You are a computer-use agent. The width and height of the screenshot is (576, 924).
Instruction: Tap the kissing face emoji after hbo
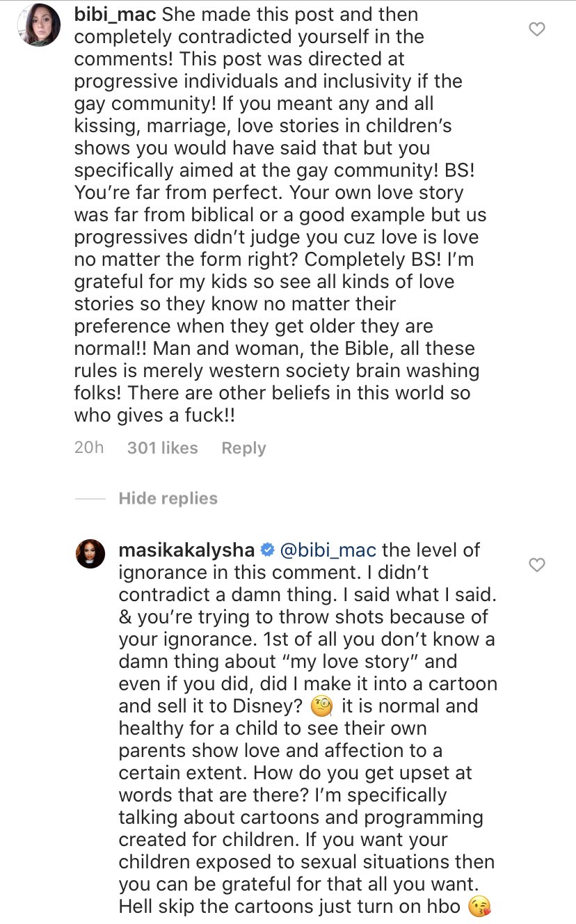(x=480, y=907)
